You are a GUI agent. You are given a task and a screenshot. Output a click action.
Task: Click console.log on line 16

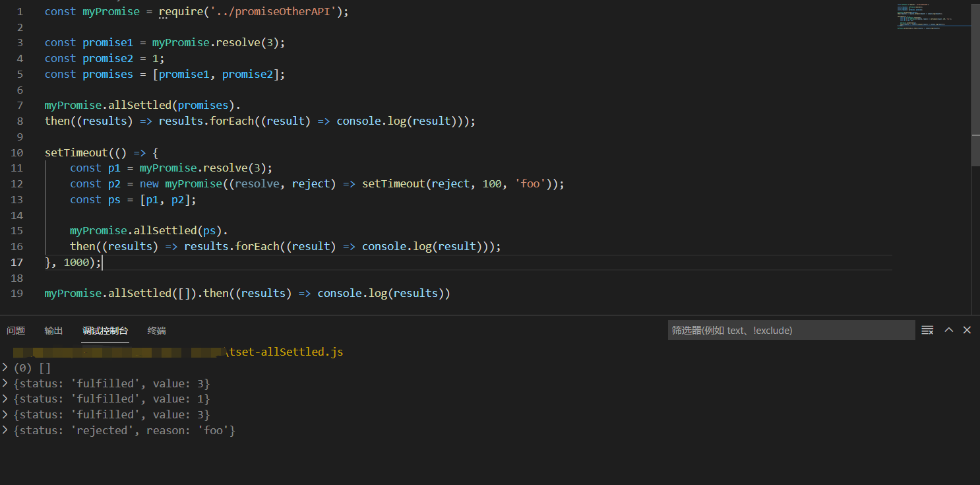(397, 247)
